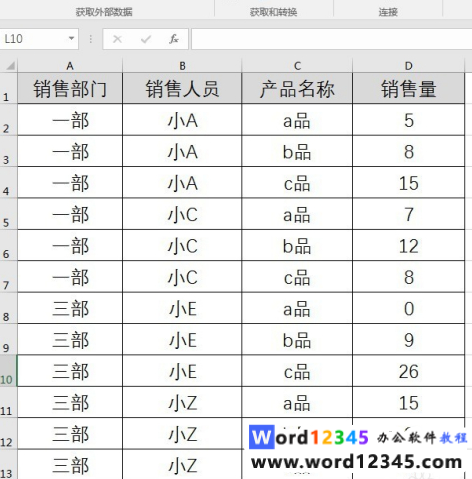This screenshot has width=472, height=479.
Task: Select cell D8 with value 0
Action: (x=408, y=308)
